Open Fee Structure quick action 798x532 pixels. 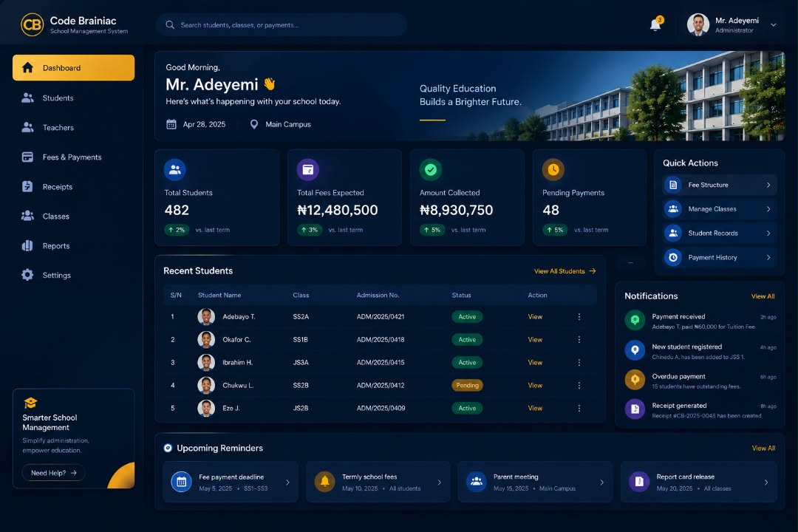[720, 185]
